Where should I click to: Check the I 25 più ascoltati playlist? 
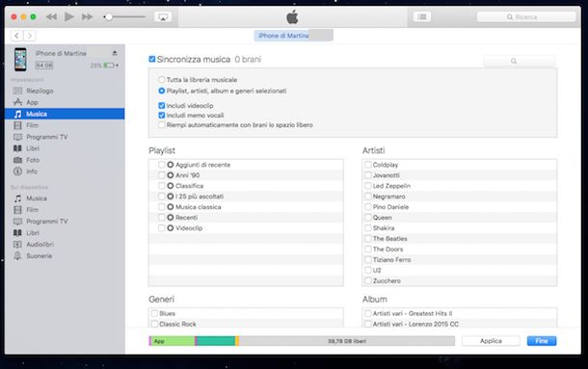click(x=162, y=197)
